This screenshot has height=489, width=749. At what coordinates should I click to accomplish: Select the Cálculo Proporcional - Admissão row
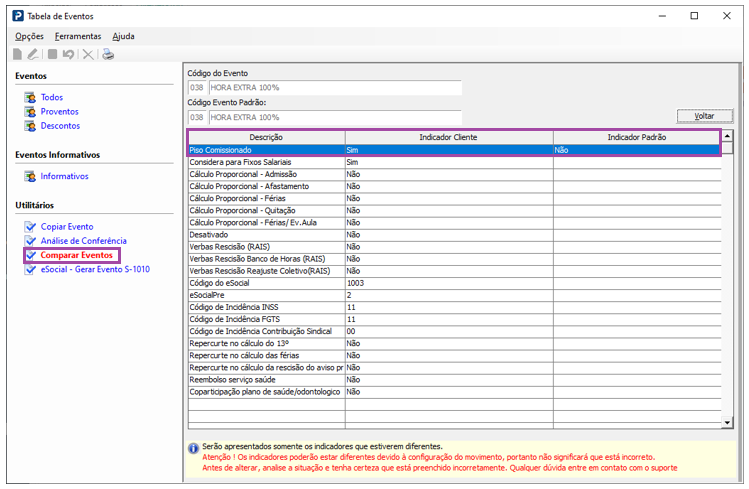tap(454, 174)
